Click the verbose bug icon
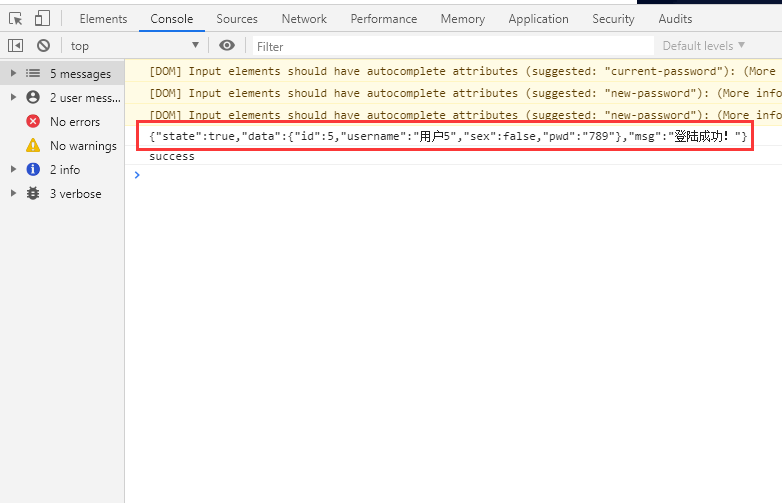Image resolution: width=782 pixels, height=503 pixels. coord(33,193)
